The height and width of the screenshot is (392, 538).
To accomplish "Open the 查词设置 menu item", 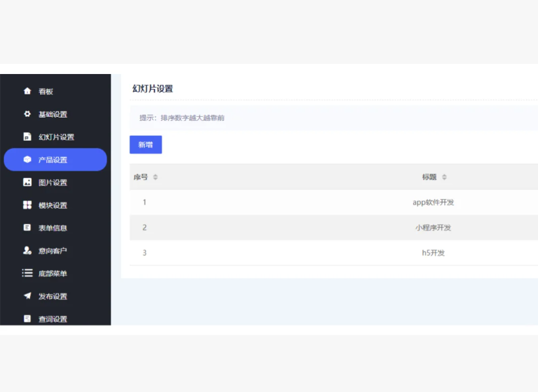I will [x=55, y=319].
